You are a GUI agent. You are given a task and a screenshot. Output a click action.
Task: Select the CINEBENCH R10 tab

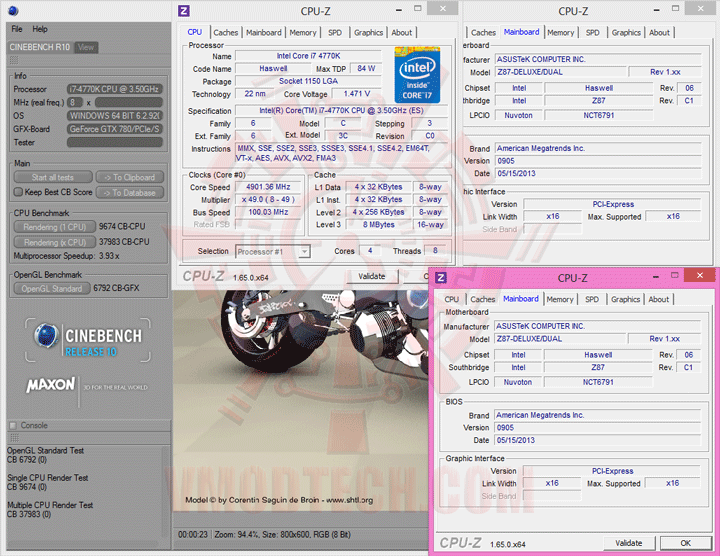tap(40, 47)
